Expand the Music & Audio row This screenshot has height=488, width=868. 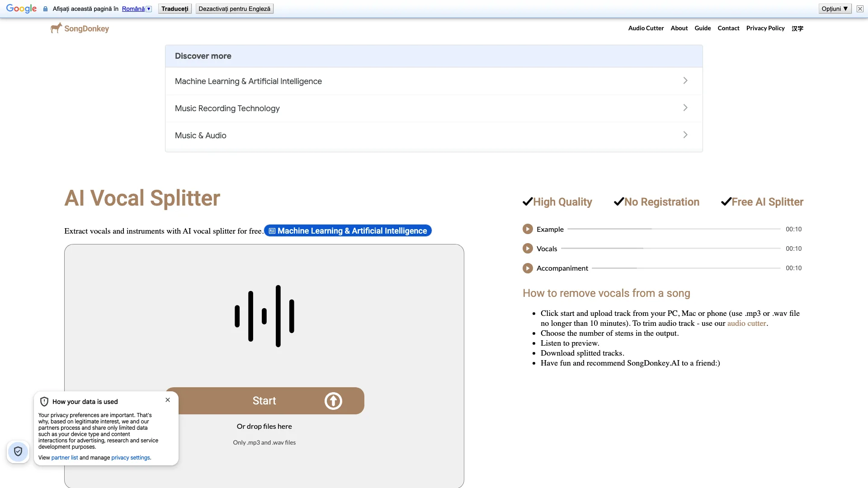click(x=434, y=135)
